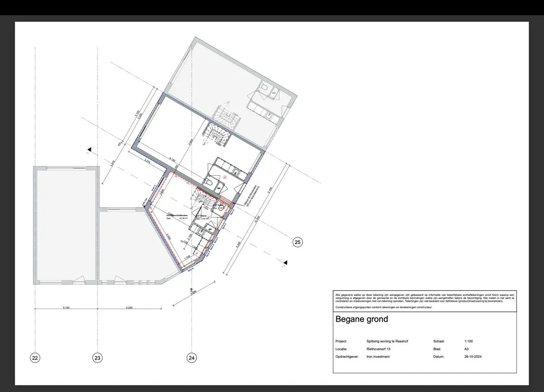The image size is (544, 392).
Task: Click grid bubble 22 at bottom left
Action: tap(35, 358)
